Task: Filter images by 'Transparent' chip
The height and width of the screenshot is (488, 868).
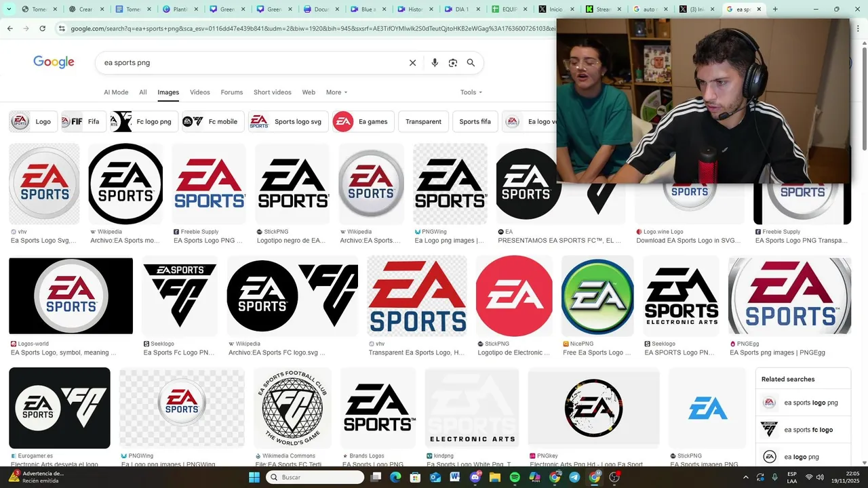Action: (423, 121)
